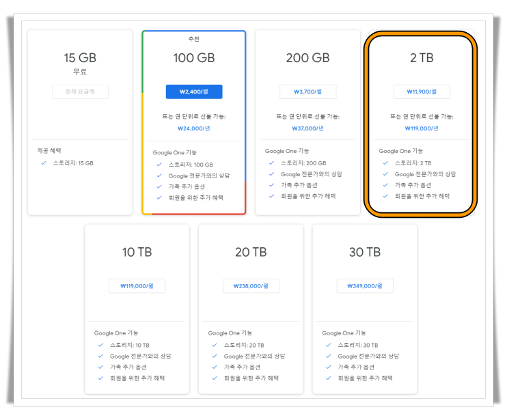This screenshot has height=420, width=507.
Task: Click 가족 추가 옵션 in 2 TB card
Action: point(413,185)
